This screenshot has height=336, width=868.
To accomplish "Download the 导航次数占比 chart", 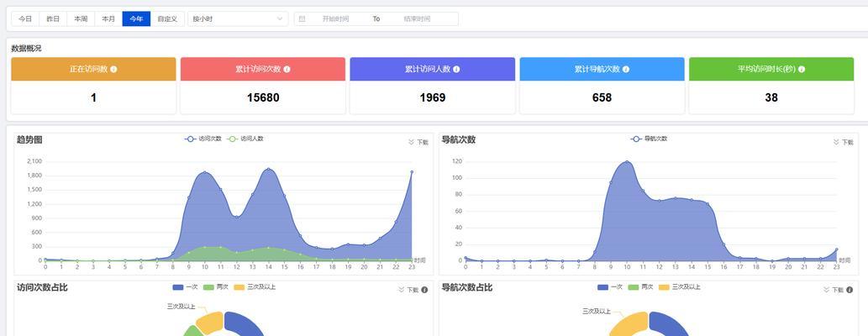I will pos(834,290).
